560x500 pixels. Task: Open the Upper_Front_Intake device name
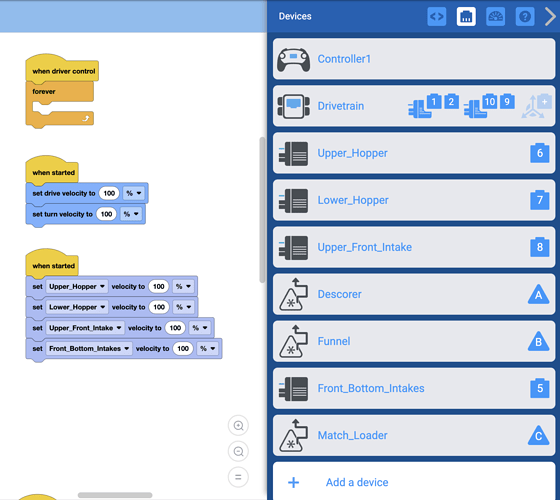point(365,247)
